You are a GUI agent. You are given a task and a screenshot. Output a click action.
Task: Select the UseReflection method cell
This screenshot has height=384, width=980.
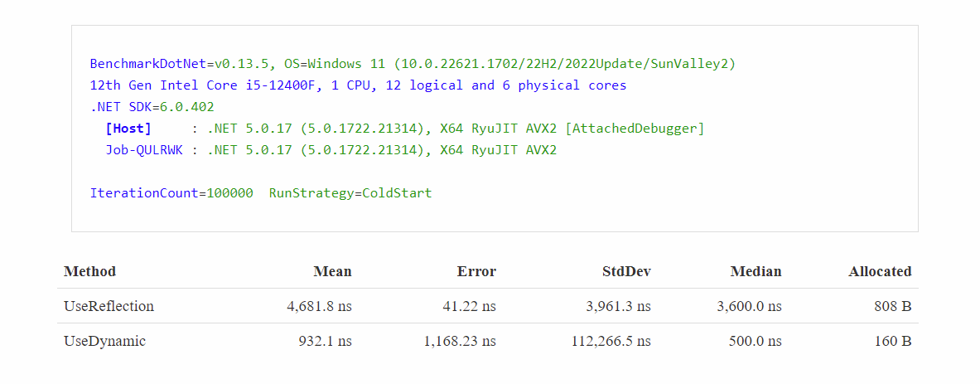[x=109, y=306]
